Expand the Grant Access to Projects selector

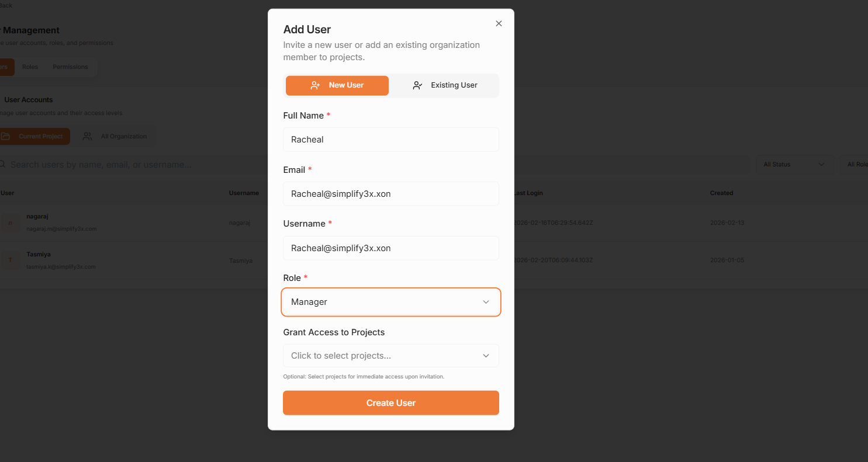(391, 356)
